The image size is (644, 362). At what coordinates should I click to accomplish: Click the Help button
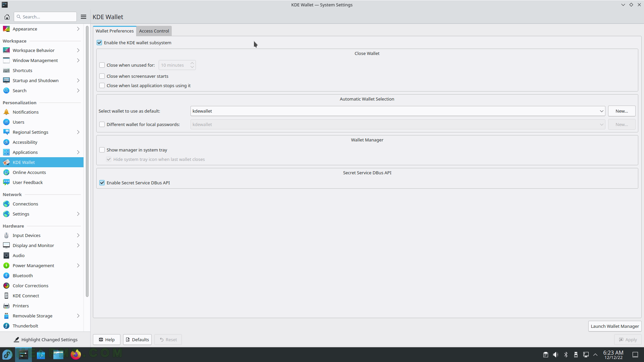click(107, 340)
